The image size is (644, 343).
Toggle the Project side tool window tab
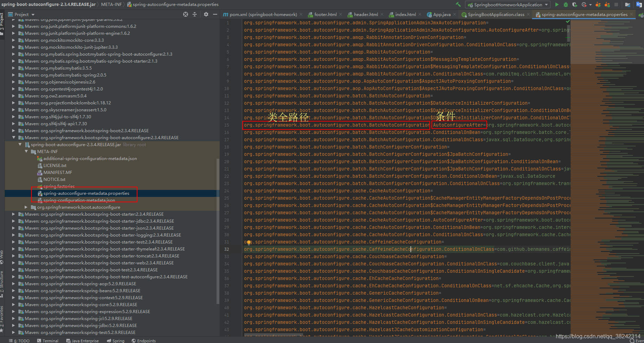pyautogui.click(x=2, y=24)
